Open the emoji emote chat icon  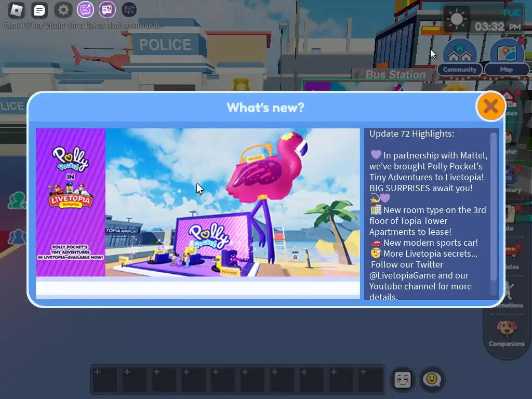(432, 379)
